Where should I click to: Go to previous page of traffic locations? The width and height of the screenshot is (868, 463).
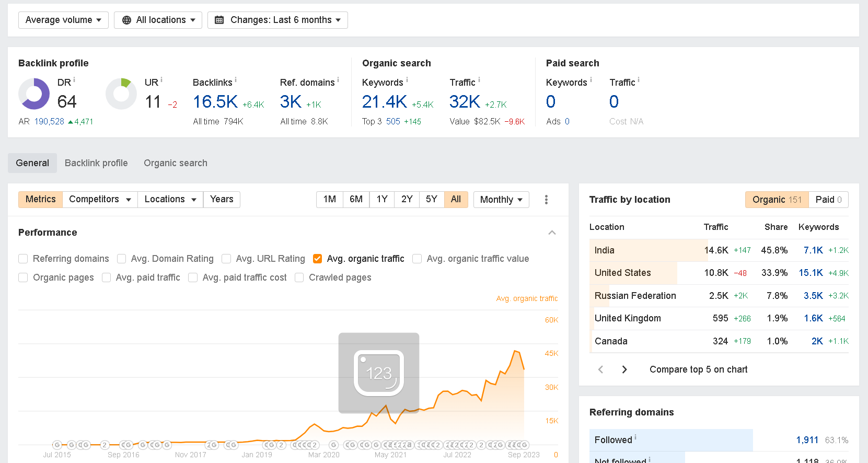[x=600, y=369]
